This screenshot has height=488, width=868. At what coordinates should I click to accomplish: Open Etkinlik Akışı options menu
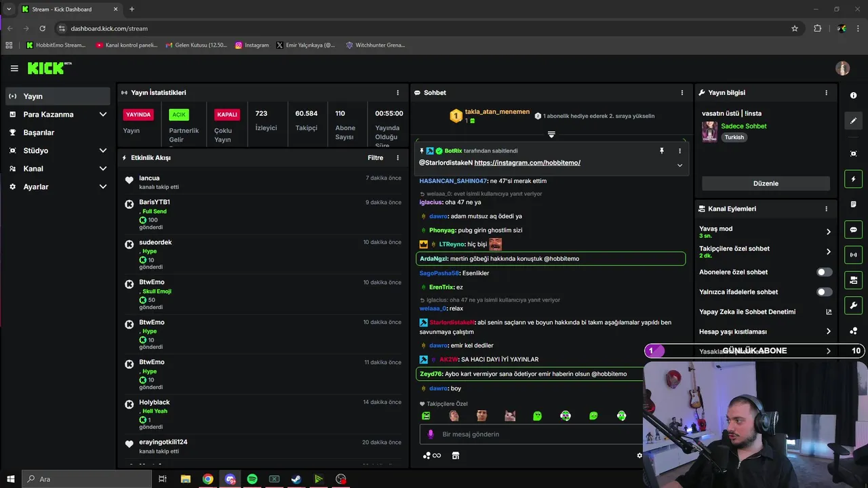(x=398, y=157)
